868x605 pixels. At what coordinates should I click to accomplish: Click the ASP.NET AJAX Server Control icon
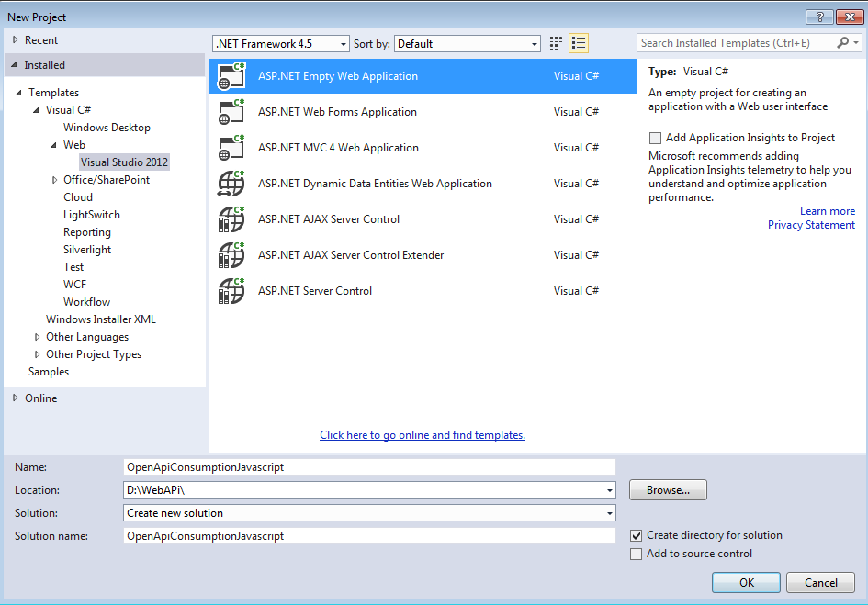(231, 219)
